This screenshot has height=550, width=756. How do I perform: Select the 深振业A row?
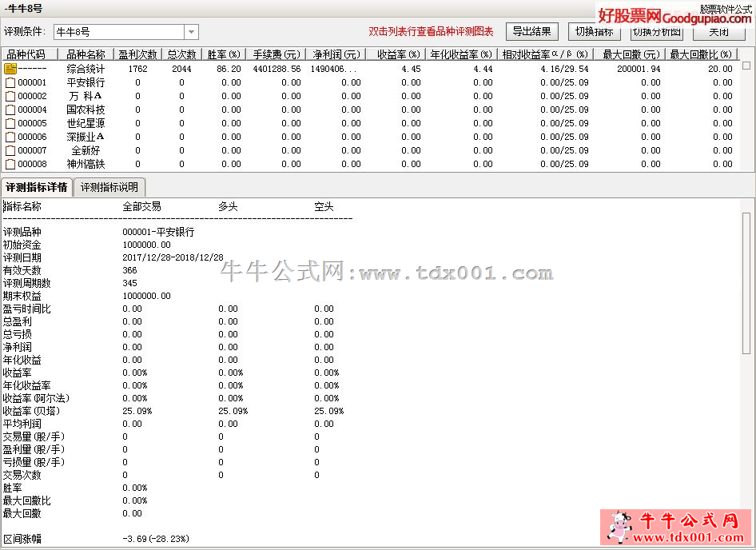(370, 137)
